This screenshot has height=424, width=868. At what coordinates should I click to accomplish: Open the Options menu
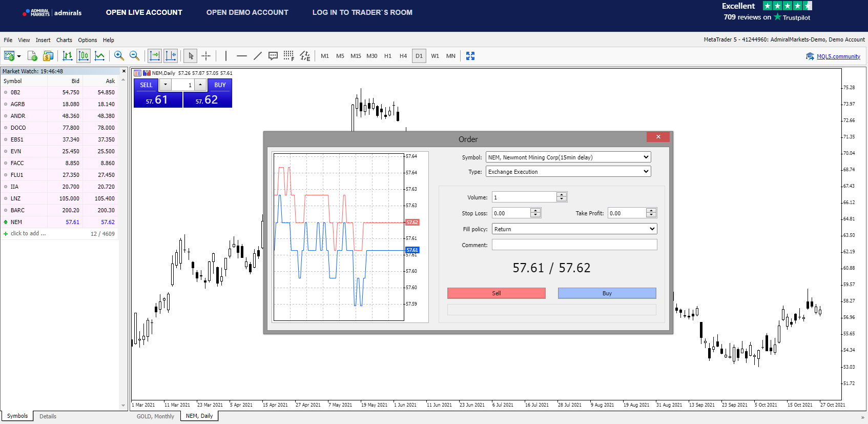click(88, 40)
